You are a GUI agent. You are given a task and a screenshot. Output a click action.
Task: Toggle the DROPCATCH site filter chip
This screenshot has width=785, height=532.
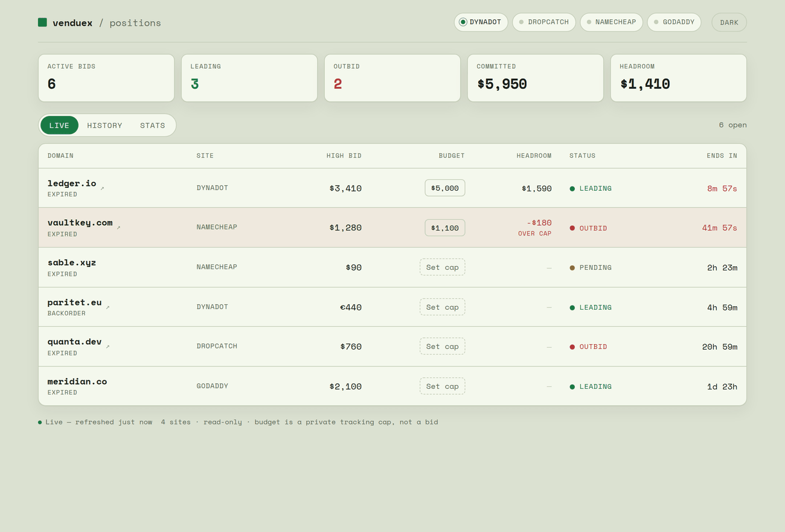(x=543, y=22)
